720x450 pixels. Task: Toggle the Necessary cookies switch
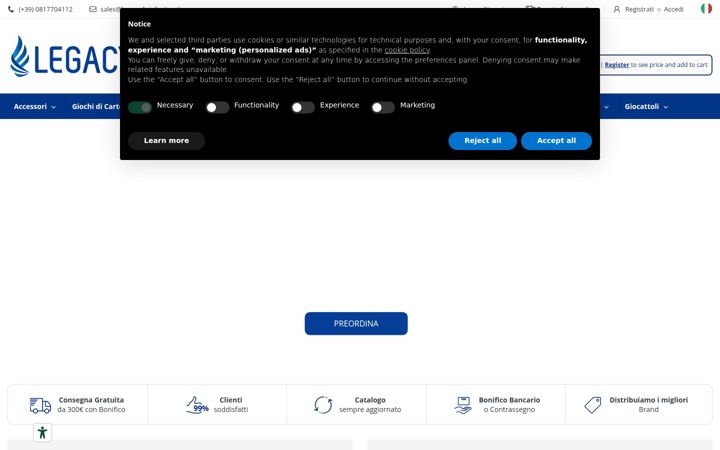[x=140, y=107]
